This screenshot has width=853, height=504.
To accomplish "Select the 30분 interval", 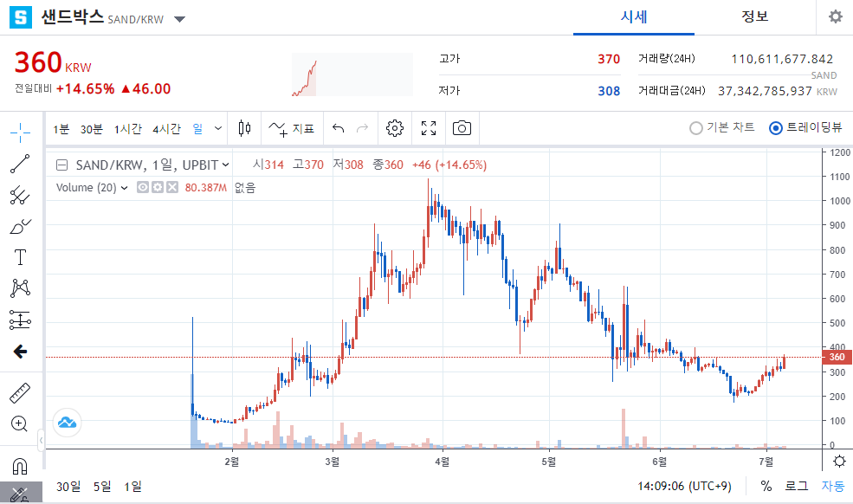I will point(92,129).
